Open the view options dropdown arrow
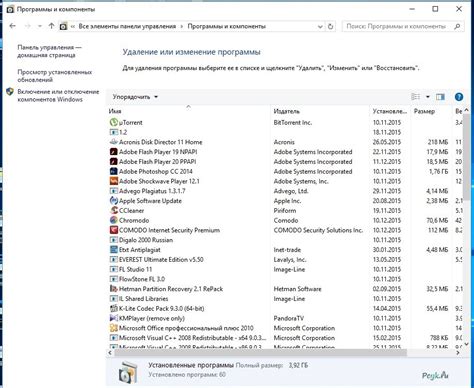This screenshot has height=388, width=474. pyautogui.click(x=428, y=97)
